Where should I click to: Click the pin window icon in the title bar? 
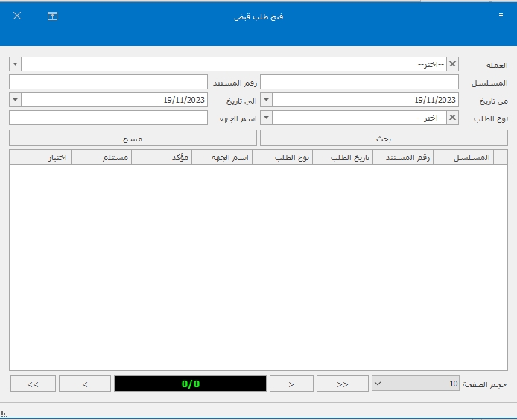52,16
